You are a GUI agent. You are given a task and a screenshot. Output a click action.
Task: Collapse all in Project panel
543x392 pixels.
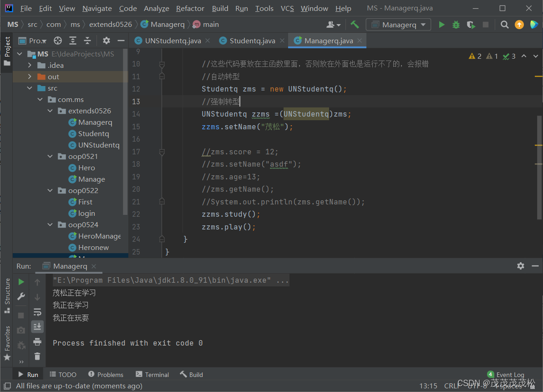pos(87,41)
